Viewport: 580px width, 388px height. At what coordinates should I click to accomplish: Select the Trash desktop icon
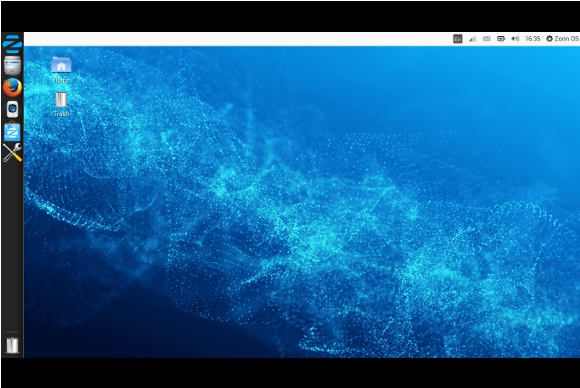(x=61, y=104)
